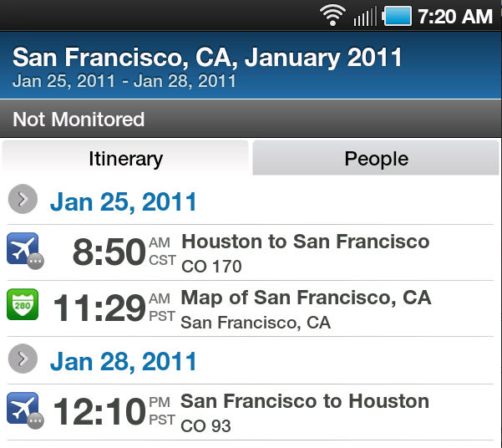Switch to the Itinerary tab
Screen dimensions: 502x448
pos(125,158)
